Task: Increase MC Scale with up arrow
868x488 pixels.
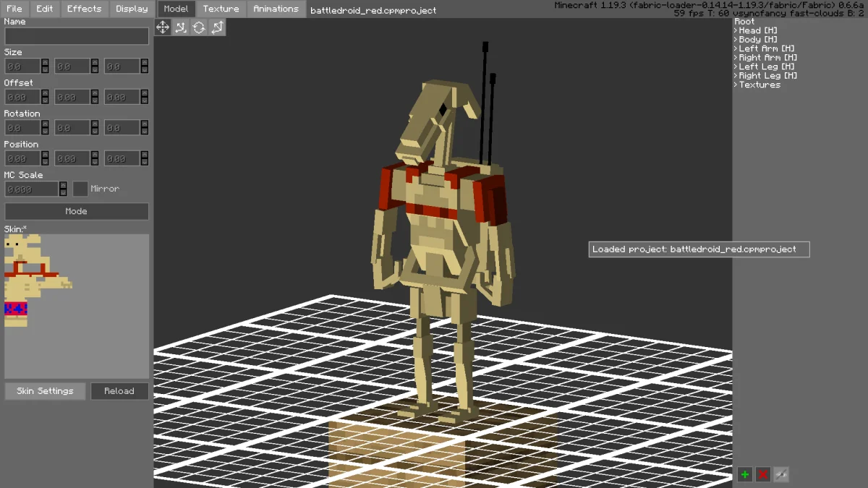Action: pos(63,184)
